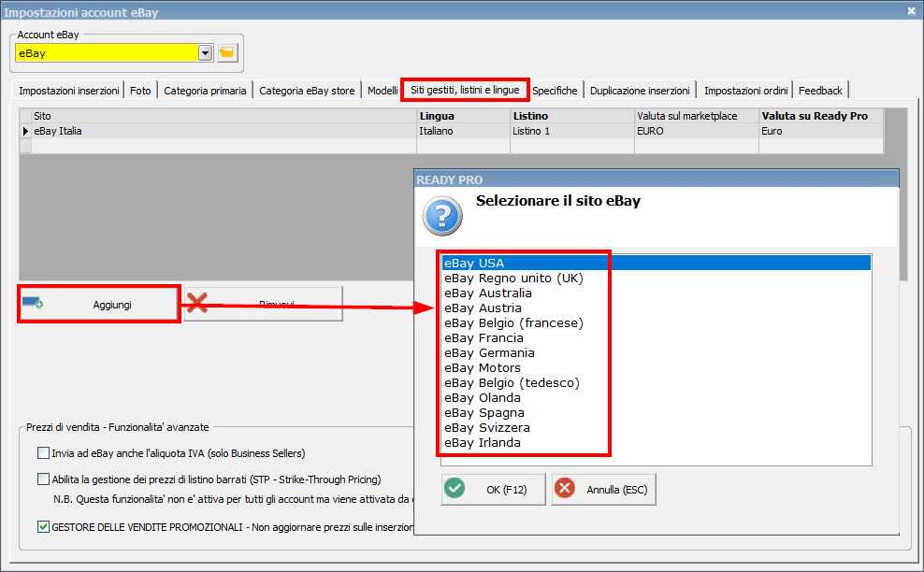Select eBay Irlanda in the list
The height and width of the screenshot is (572, 924).
(x=657, y=443)
